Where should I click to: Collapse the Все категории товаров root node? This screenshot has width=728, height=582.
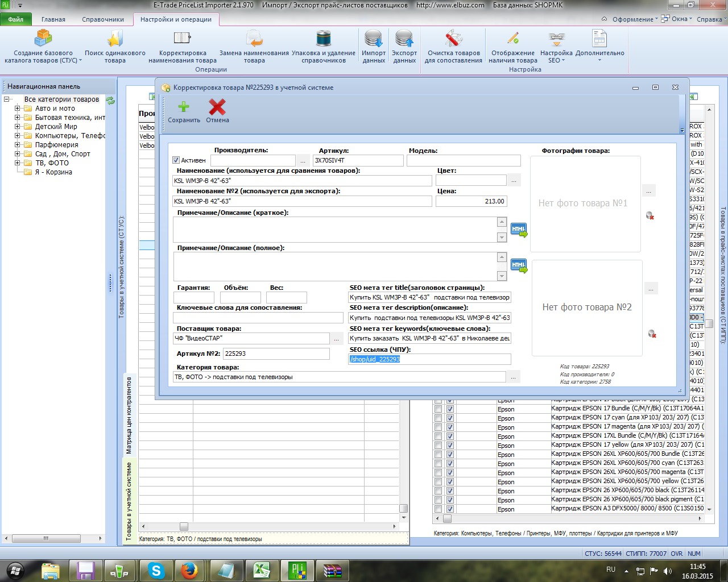(7, 99)
